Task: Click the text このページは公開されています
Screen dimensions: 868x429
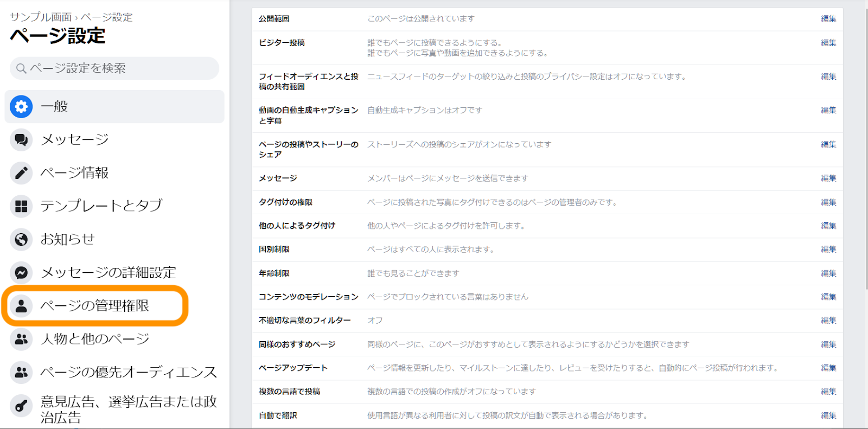Action: click(x=421, y=18)
